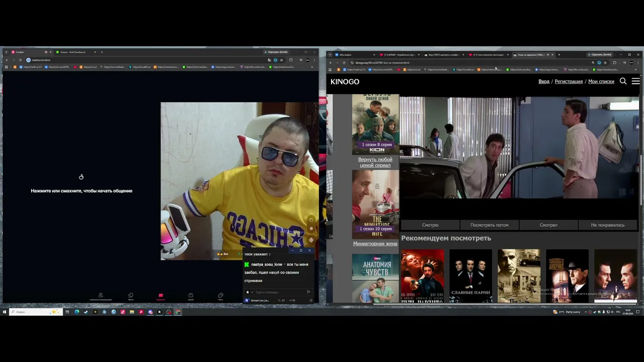
Task: Click the weather widget in the system tray
Action: pyautogui.click(x=567, y=312)
